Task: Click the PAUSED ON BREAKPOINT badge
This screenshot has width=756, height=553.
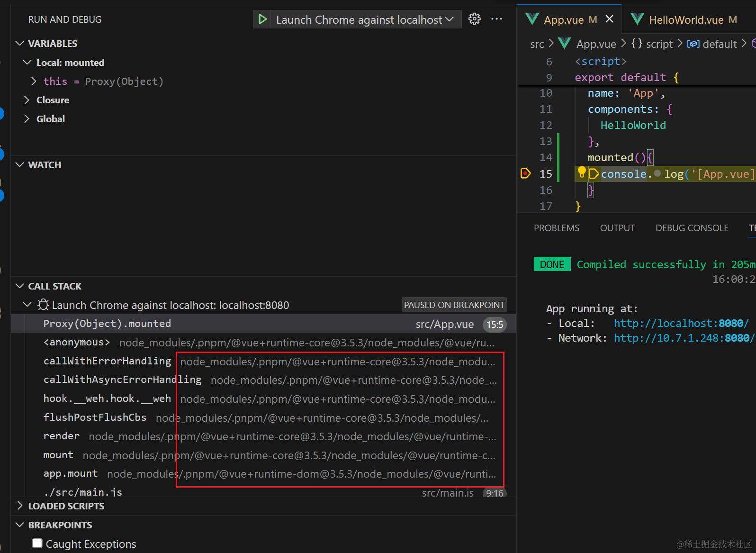Action: point(454,305)
